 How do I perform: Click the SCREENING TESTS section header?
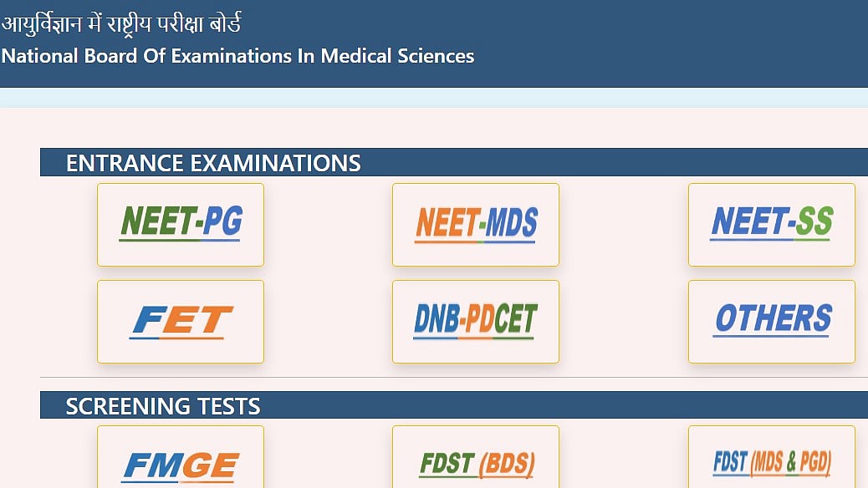[x=163, y=406]
